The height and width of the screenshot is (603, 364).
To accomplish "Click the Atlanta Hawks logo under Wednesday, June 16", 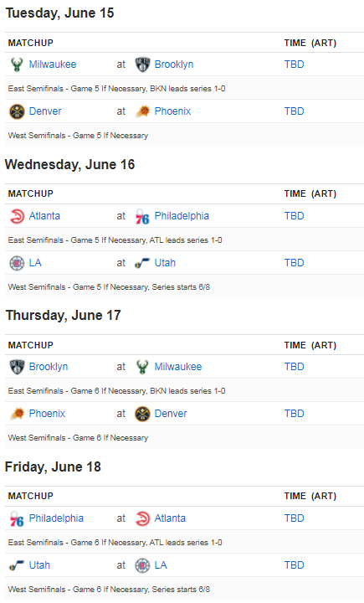I will click(17, 216).
